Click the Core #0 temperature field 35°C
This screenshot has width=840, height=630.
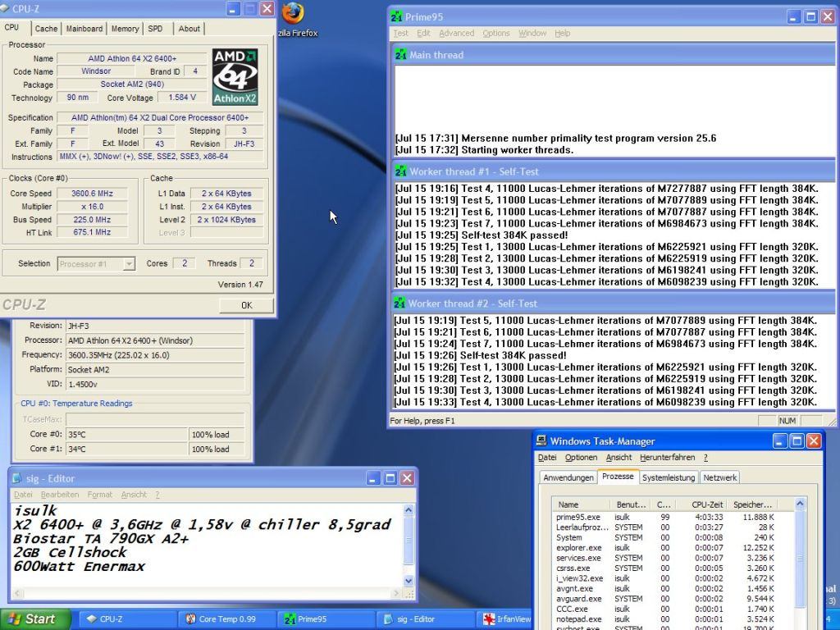point(127,435)
